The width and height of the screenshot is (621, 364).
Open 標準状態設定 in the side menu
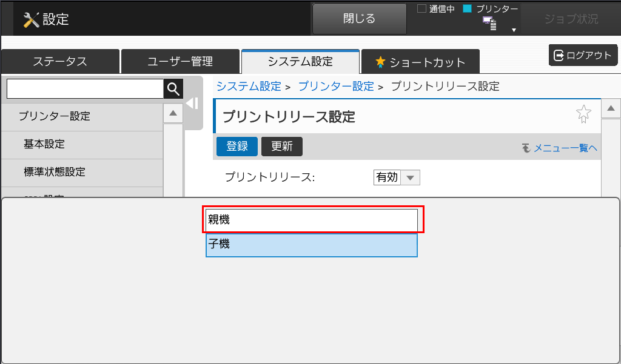(82, 173)
